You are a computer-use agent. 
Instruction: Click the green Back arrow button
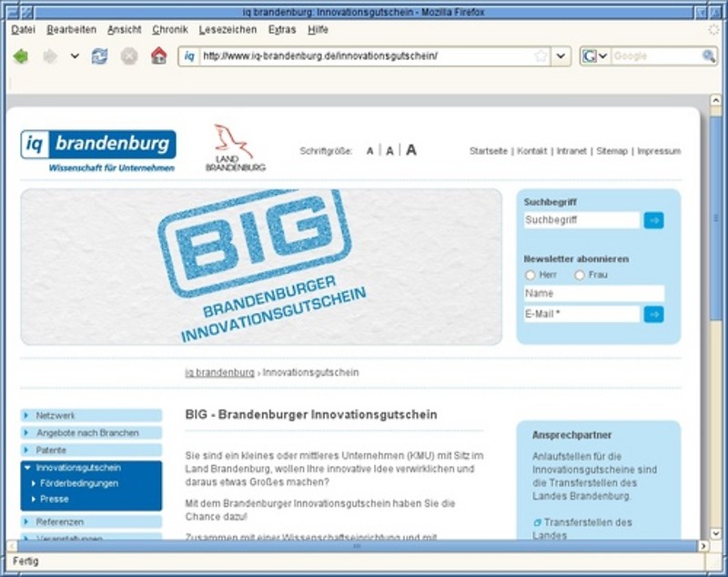pos(20,56)
